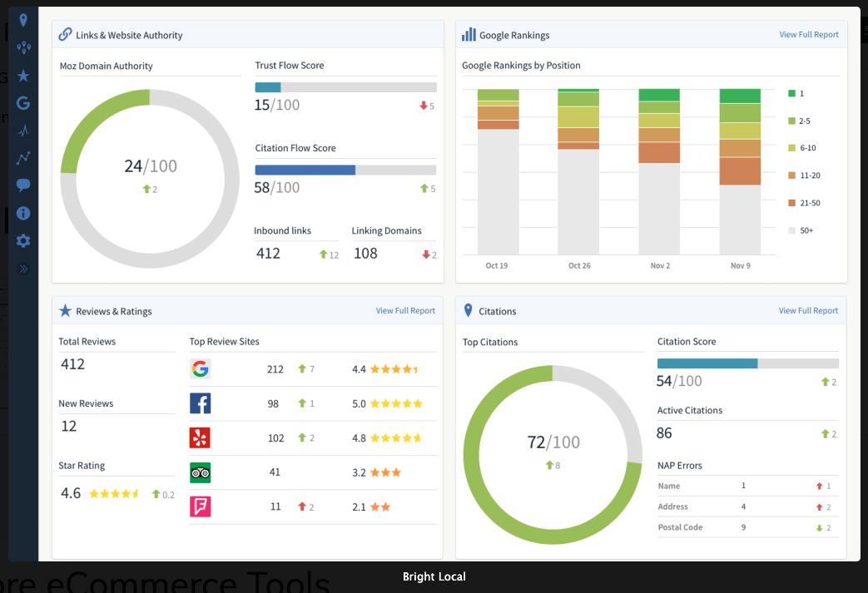The width and height of the screenshot is (868, 593).
Task: Select the star icon in the sidebar
Action: [23, 75]
